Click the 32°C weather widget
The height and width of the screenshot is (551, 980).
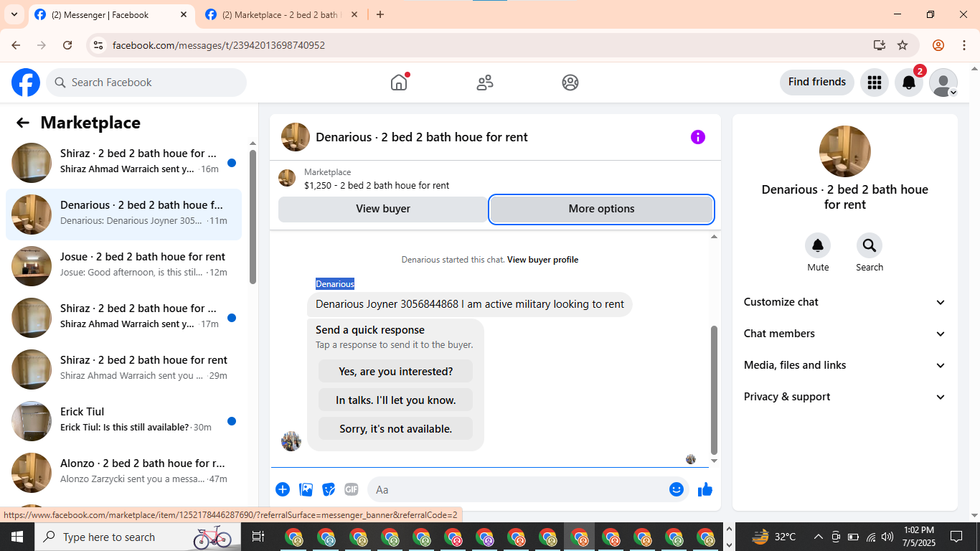click(x=774, y=537)
